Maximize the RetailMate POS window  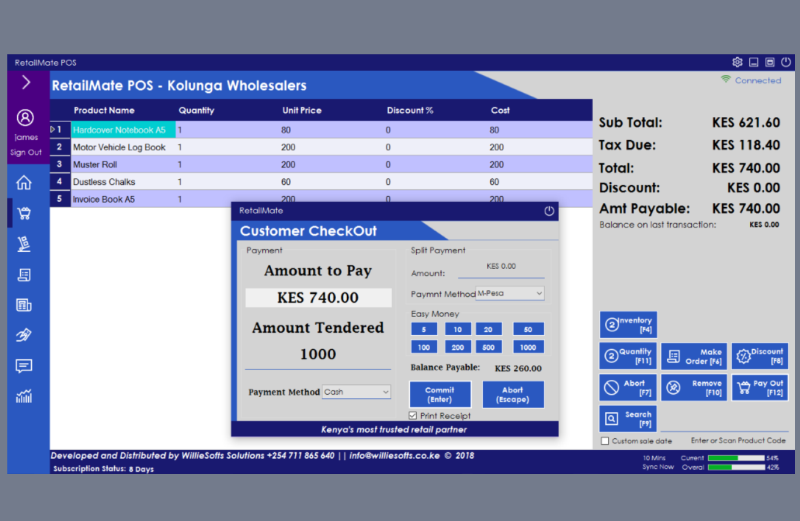(x=770, y=62)
